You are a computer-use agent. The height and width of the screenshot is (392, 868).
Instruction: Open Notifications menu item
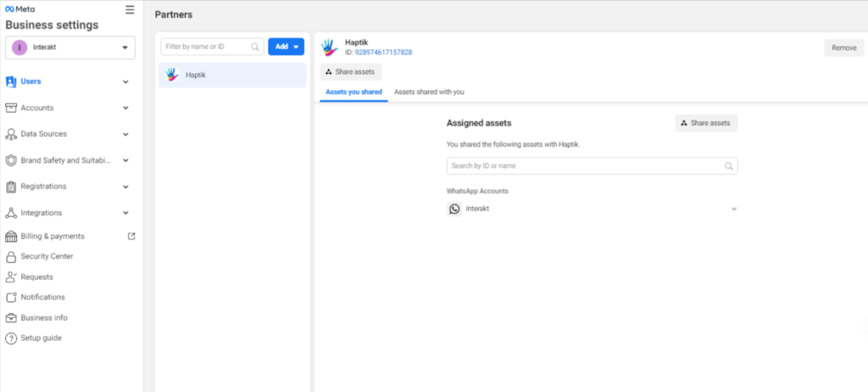[42, 297]
